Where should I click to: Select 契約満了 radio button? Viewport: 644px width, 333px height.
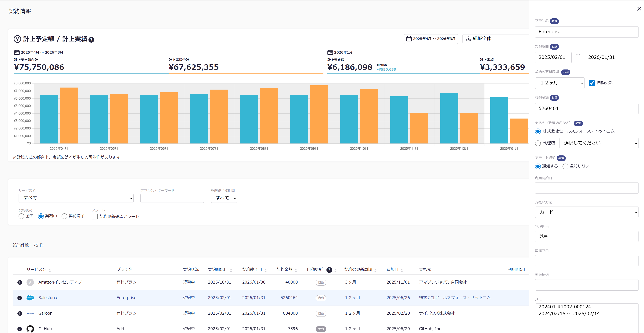pyautogui.click(x=64, y=216)
